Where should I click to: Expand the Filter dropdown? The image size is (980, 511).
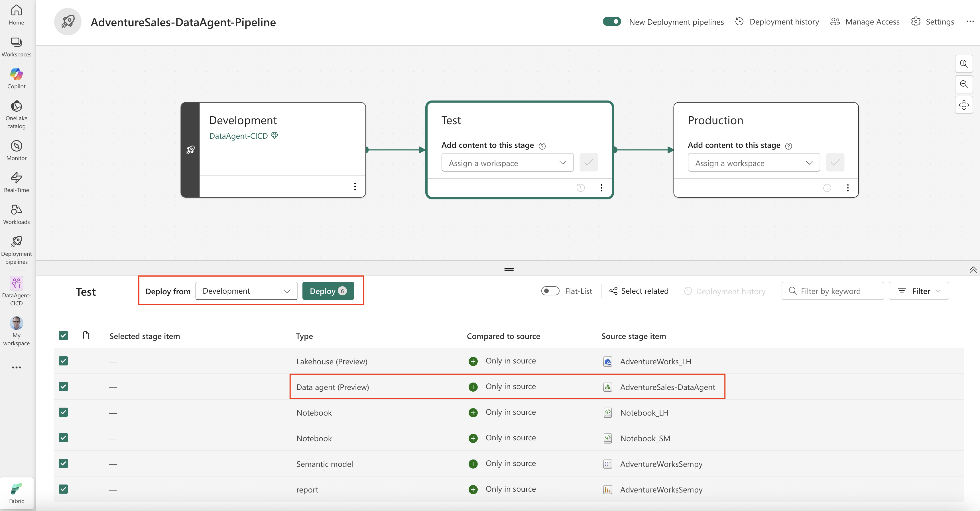tap(918, 291)
